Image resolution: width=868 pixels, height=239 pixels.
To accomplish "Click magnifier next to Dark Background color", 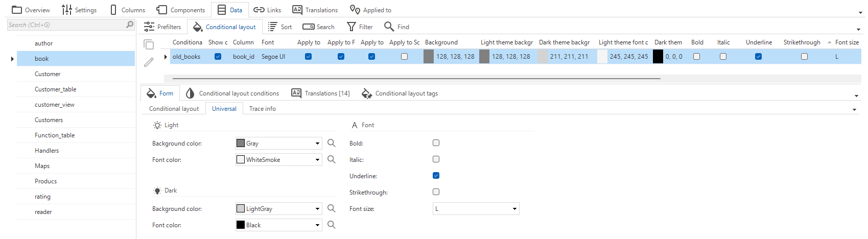I will click(x=332, y=208).
